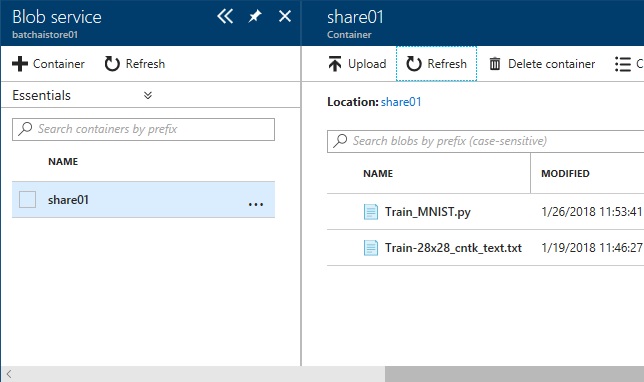Click the Search blobs by prefix field
This screenshot has width=644, height=382.
[x=485, y=141]
